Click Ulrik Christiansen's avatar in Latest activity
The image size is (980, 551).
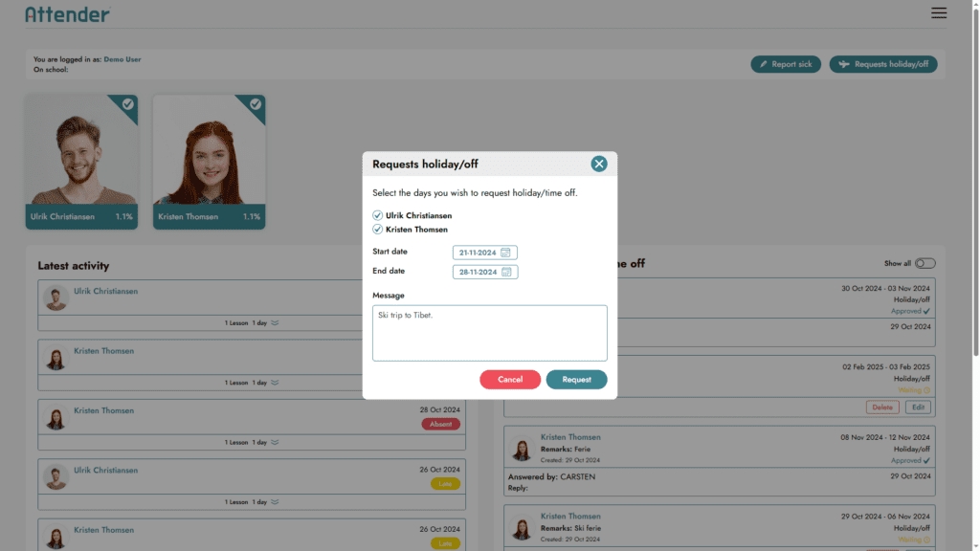tap(56, 298)
